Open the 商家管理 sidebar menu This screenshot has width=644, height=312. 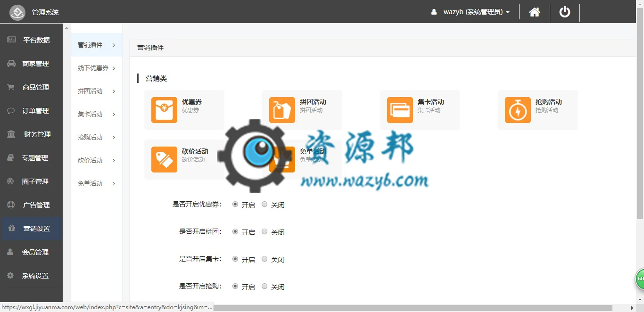[x=31, y=64]
